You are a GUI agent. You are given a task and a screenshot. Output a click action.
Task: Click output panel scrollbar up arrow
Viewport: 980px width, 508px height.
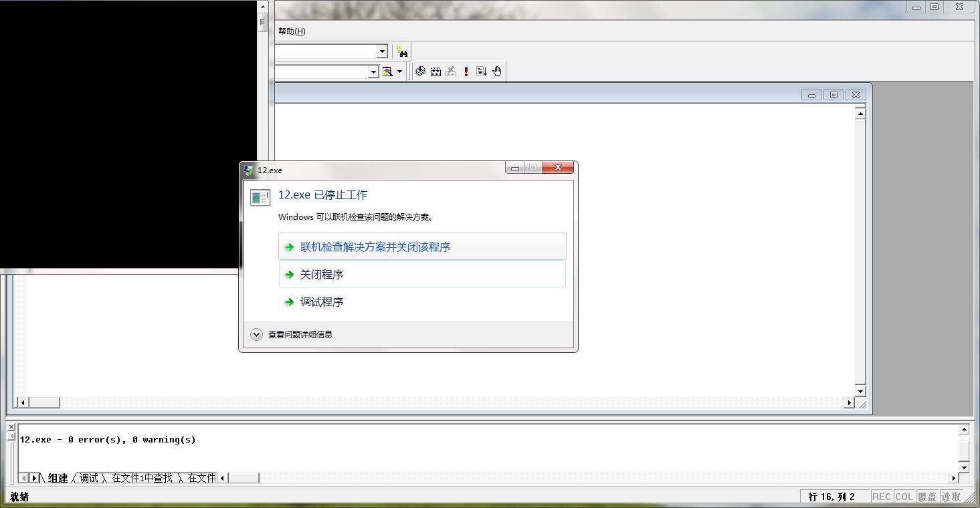(x=964, y=430)
